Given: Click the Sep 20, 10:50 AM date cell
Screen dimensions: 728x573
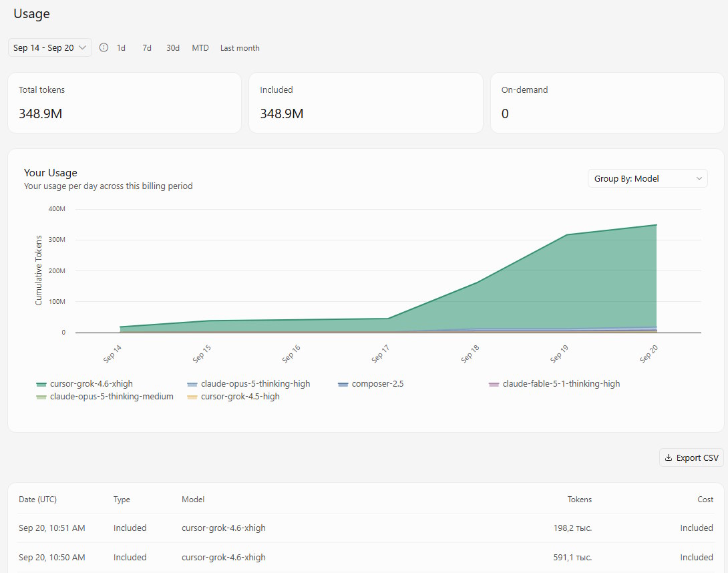Looking at the screenshot, I should click(x=52, y=557).
